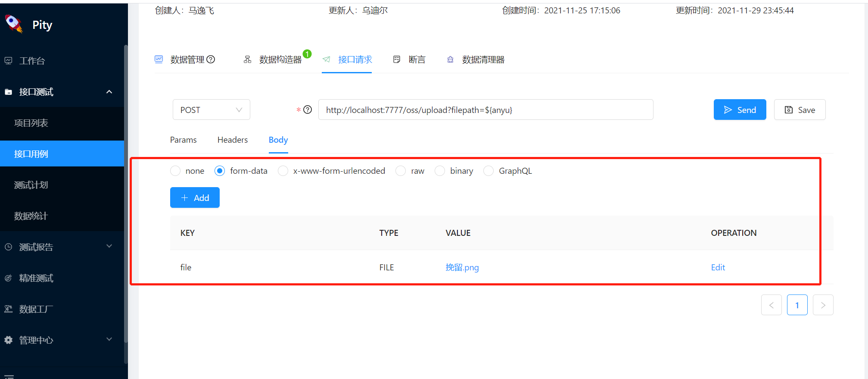Click the 数据构造器 tab icon

(x=247, y=60)
